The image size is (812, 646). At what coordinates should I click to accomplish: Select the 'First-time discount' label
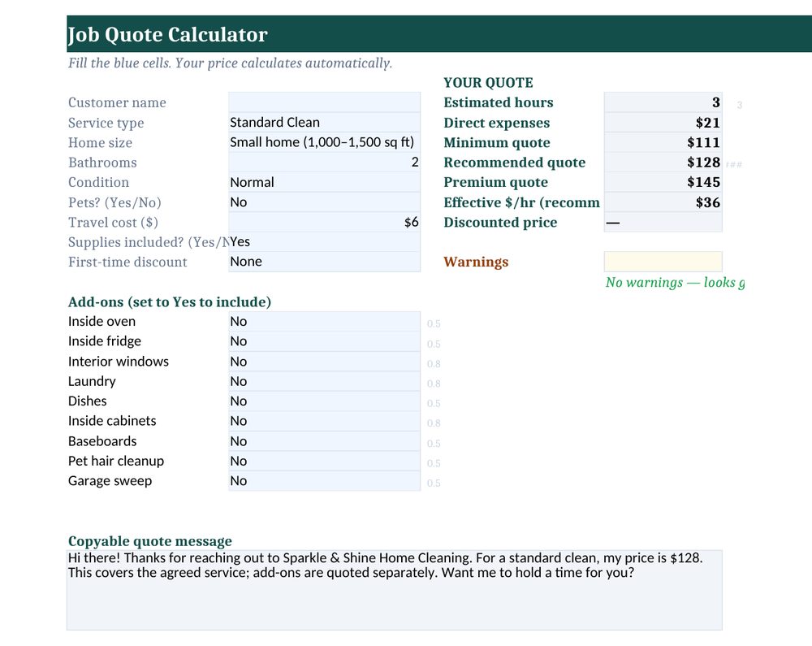(x=127, y=262)
